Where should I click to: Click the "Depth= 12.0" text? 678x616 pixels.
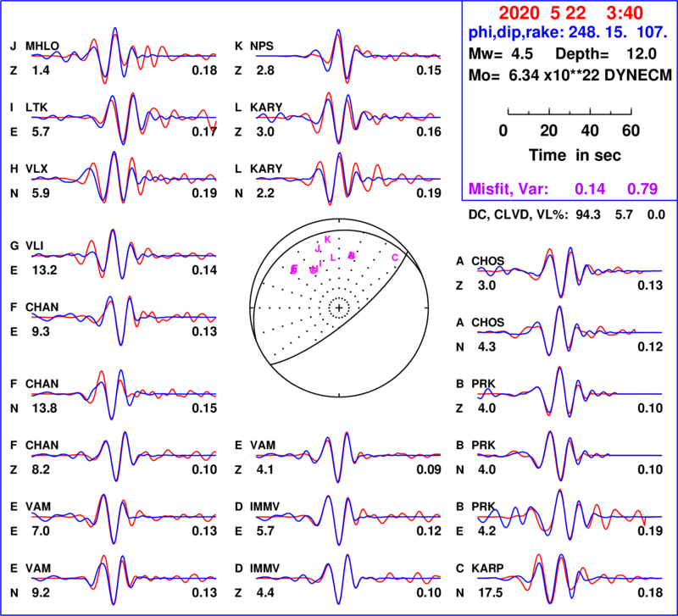click(x=606, y=54)
